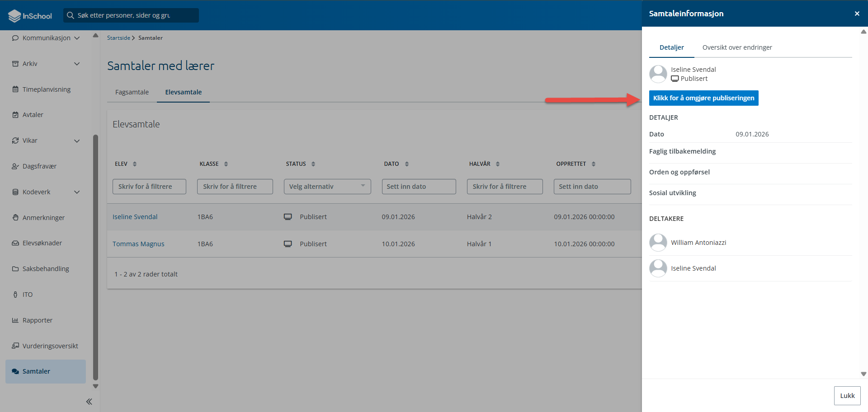Click Iseline Svendal participant avatar under Deltakere

click(658, 268)
